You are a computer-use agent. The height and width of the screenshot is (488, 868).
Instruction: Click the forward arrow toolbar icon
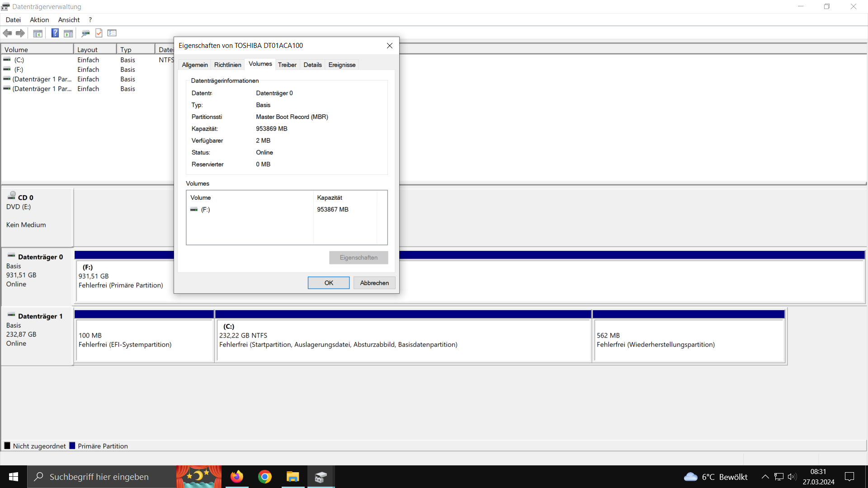[x=20, y=33]
